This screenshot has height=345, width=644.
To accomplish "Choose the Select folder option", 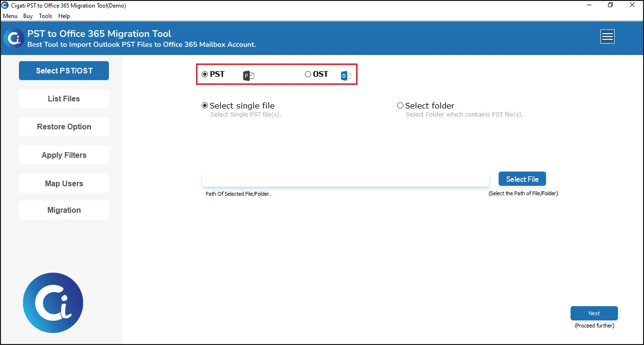I will [401, 106].
